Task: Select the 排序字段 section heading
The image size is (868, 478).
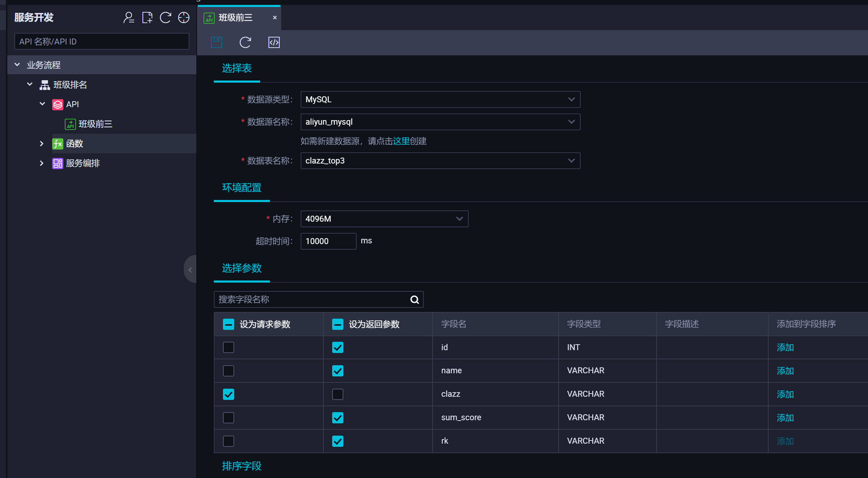Action: point(242,466)
